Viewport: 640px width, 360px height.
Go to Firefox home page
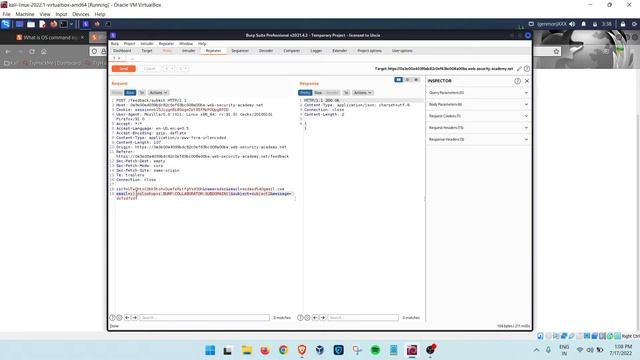pyautogui.click(x=44, y=51)
